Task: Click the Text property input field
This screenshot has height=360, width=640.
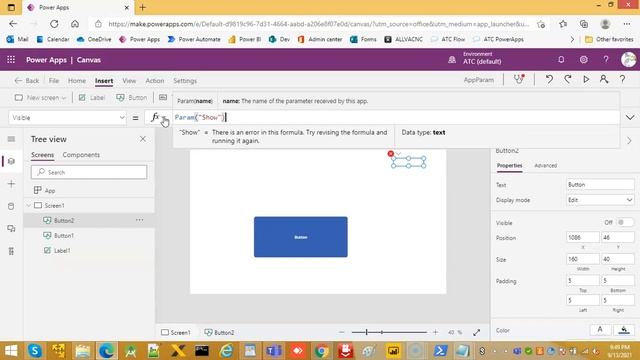Action: pos(600,184)
